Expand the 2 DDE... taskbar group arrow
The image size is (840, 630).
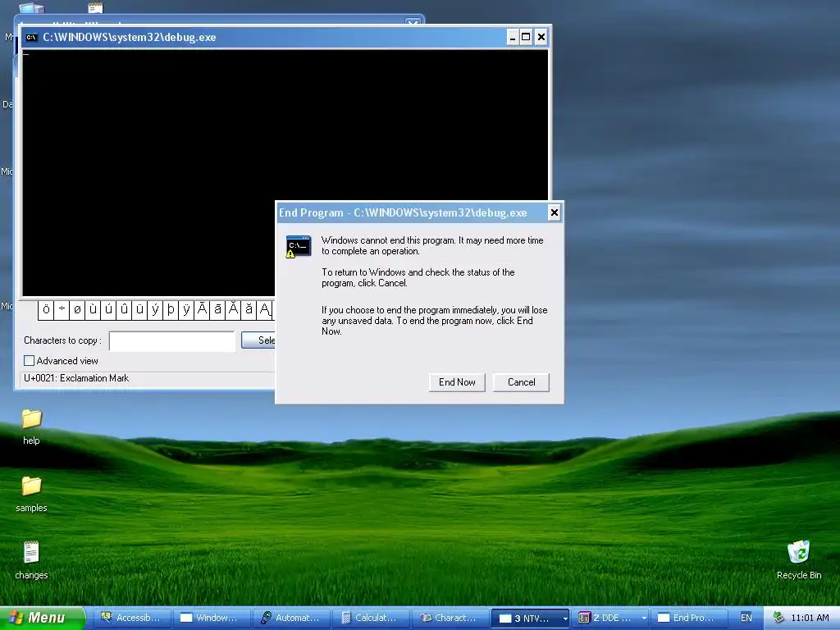pos(644,619)
